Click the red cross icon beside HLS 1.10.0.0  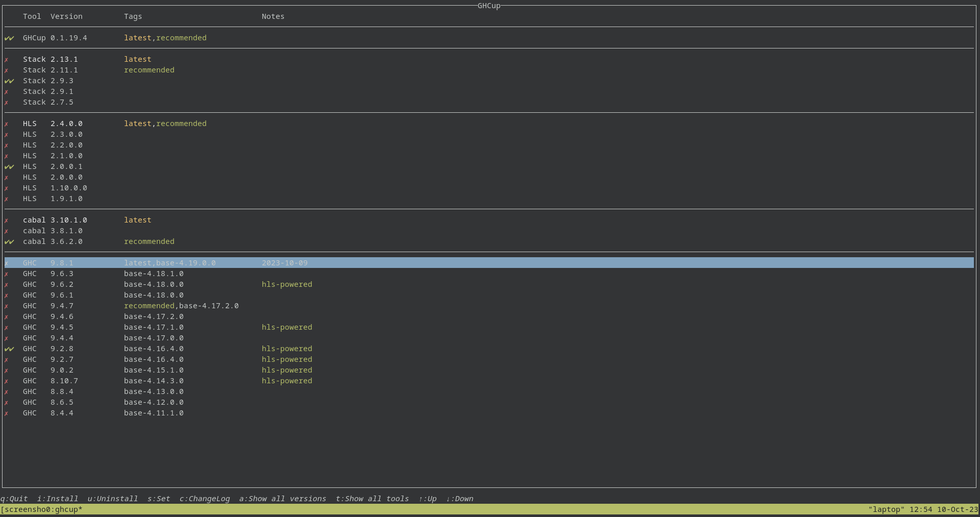[7, 188]
